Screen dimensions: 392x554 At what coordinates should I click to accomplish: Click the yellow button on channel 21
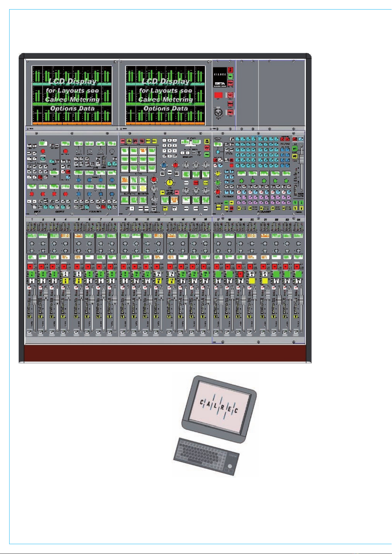click(x=265, y=281)
